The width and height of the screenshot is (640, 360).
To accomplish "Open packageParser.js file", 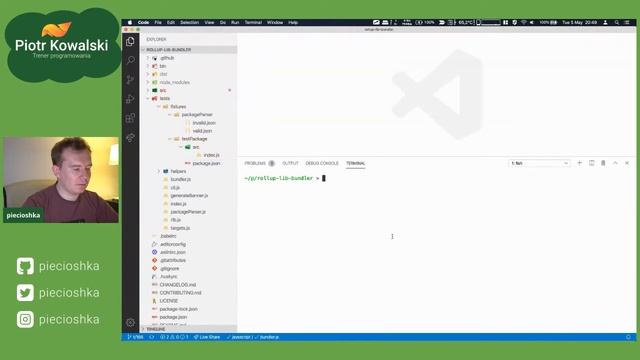I will (x=189, y=212).
